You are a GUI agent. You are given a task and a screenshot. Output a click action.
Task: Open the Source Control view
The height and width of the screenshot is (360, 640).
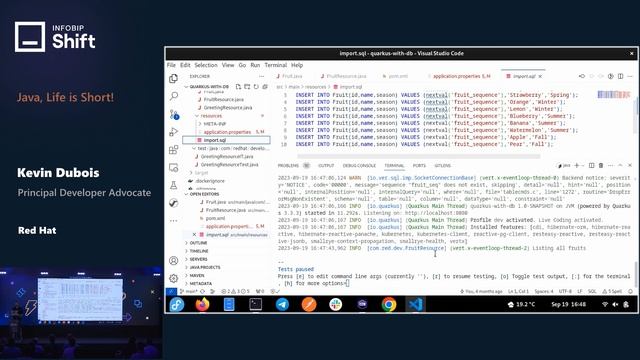(x=174, y=114)
